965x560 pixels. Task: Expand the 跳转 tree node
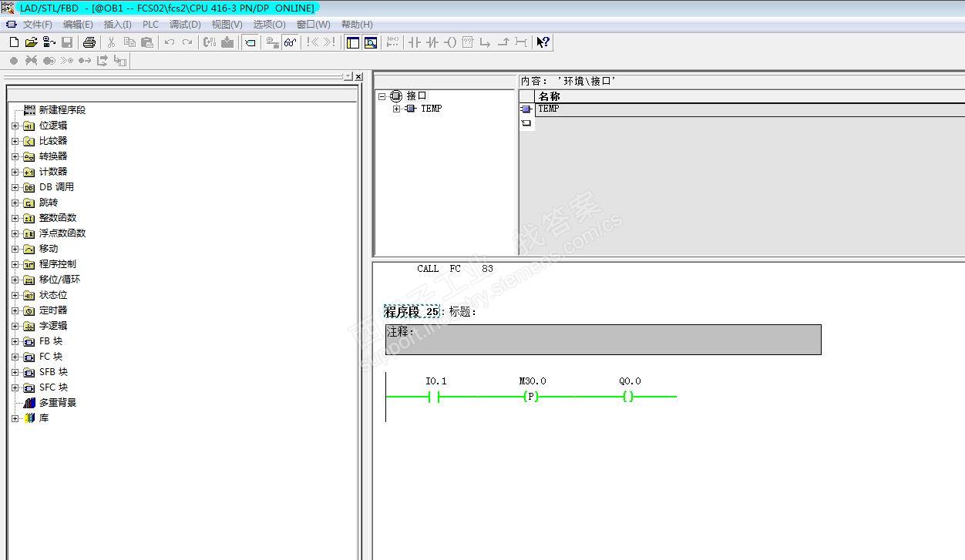[15, 203]
